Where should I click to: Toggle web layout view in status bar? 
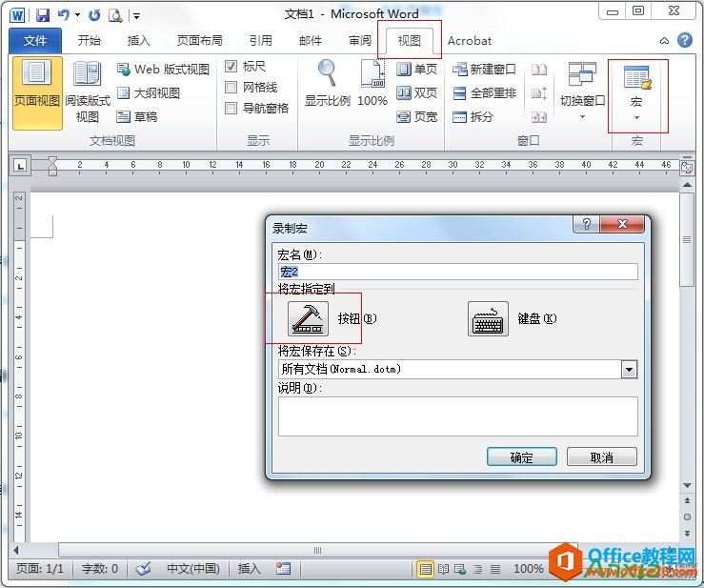(x=460, y=569)
